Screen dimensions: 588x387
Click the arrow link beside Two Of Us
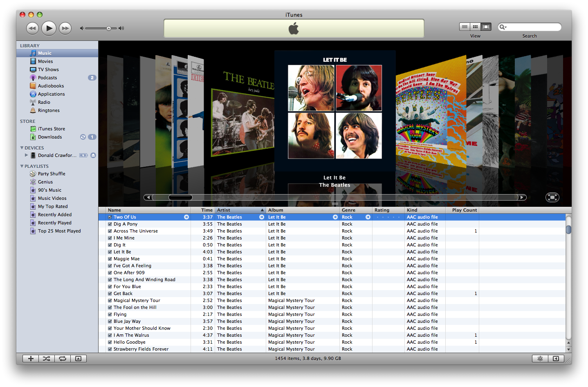tap(186, 217)
